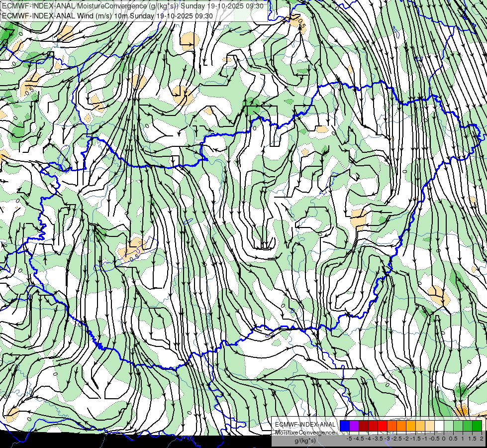Click the -3.5 legend scale value
This screenshot has width=487, height=448.
[x=378, y=439]
